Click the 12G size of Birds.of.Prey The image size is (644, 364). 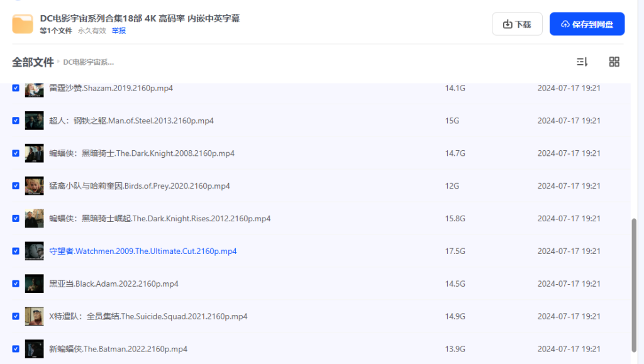point(452,186)
